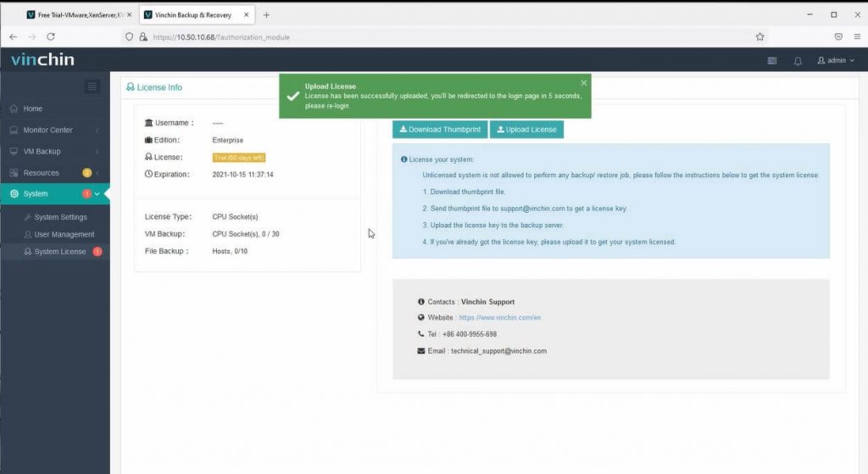Close the Free Trial browser tab
The image size is (868, 474).
coord(130,15)
